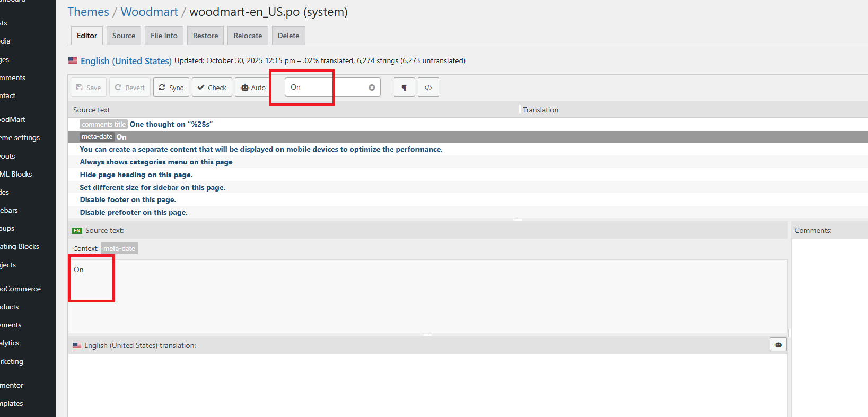Select "Disable prefooter on this page." row
The height and width of the screenshot is (417, 868).
[x=468, y=212]
